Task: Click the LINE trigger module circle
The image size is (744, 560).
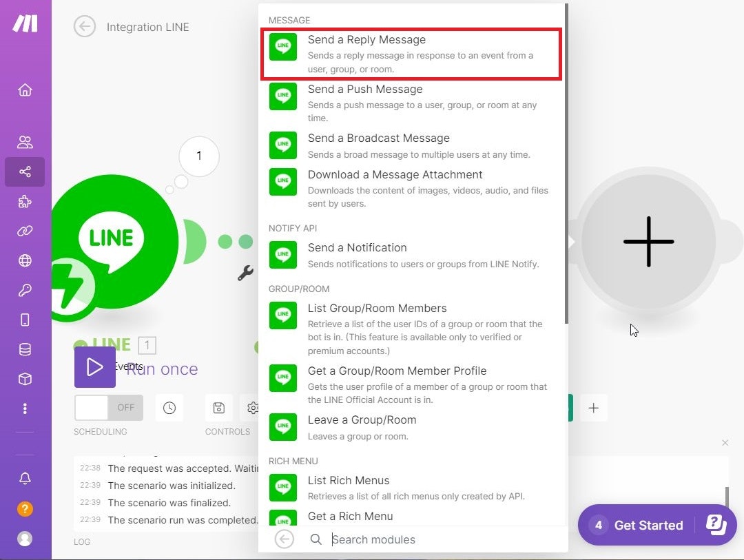Action: point(112,242)
